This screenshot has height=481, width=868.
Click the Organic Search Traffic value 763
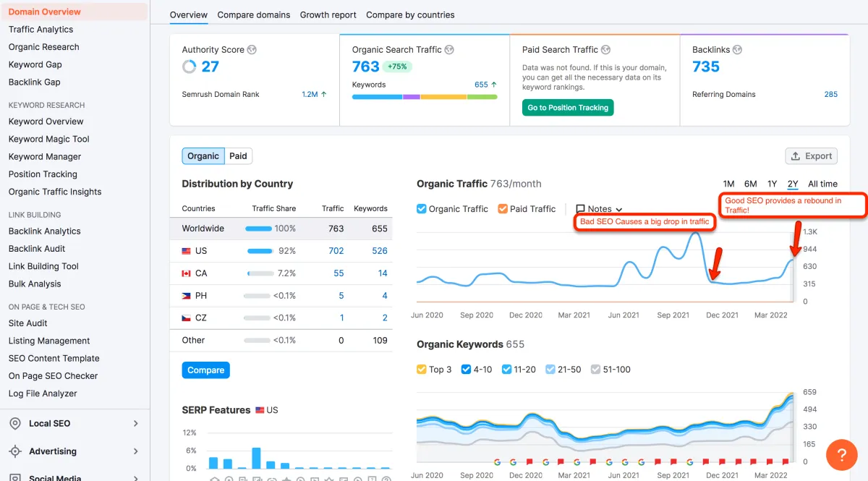366,67
